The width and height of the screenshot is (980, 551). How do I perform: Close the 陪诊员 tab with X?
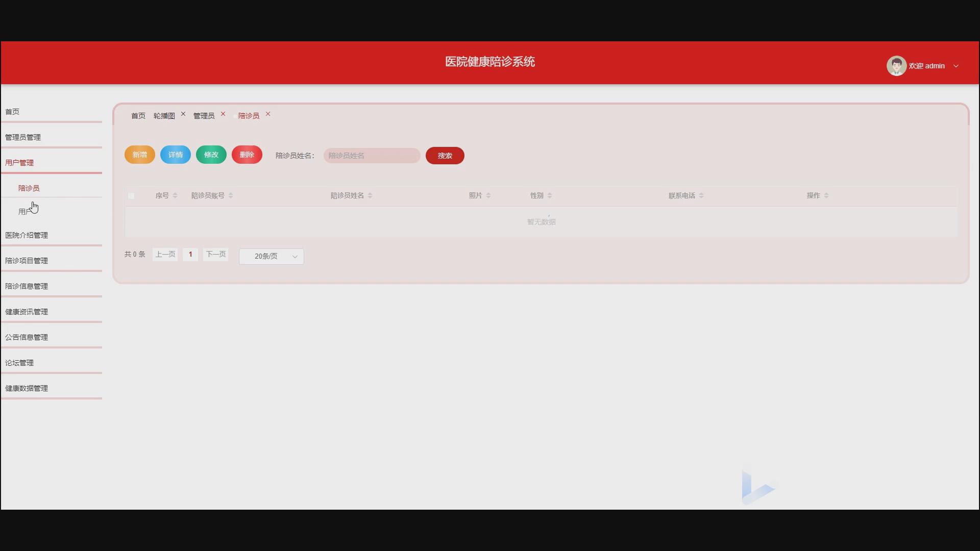pyautogui.click(x=268, y=114)
